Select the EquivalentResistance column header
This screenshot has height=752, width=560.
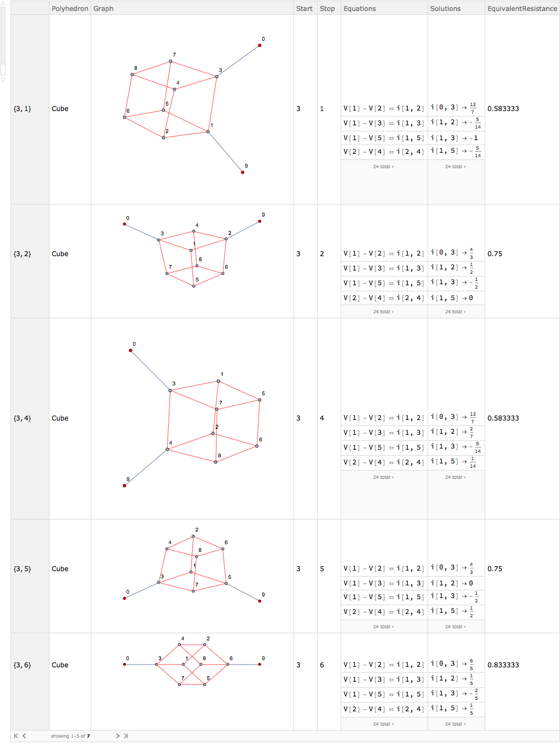(x=522, y=8)
